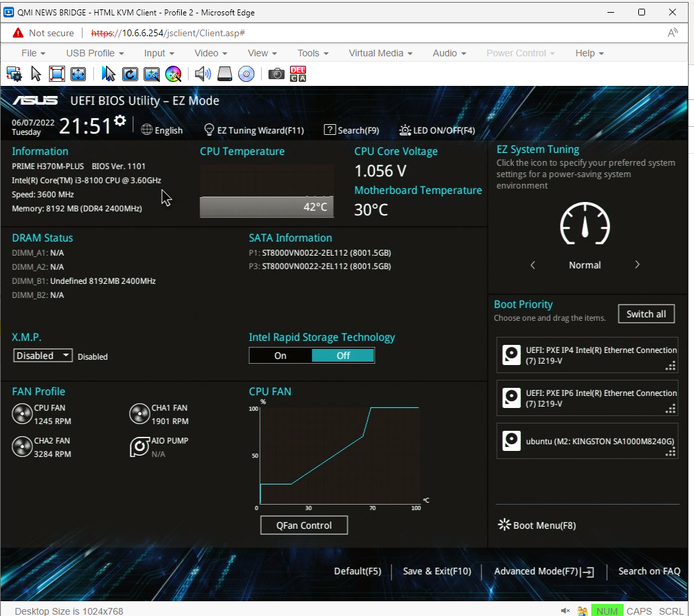Open the video color calibration icon
Image resolution: width=694 pixels, height=616 pixels.
click(173, 74)
